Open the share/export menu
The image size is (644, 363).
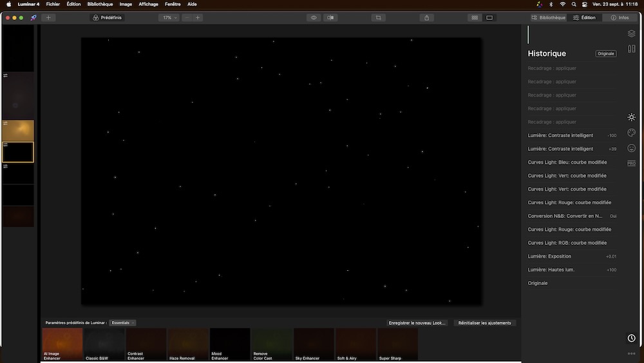click(427, 17)
